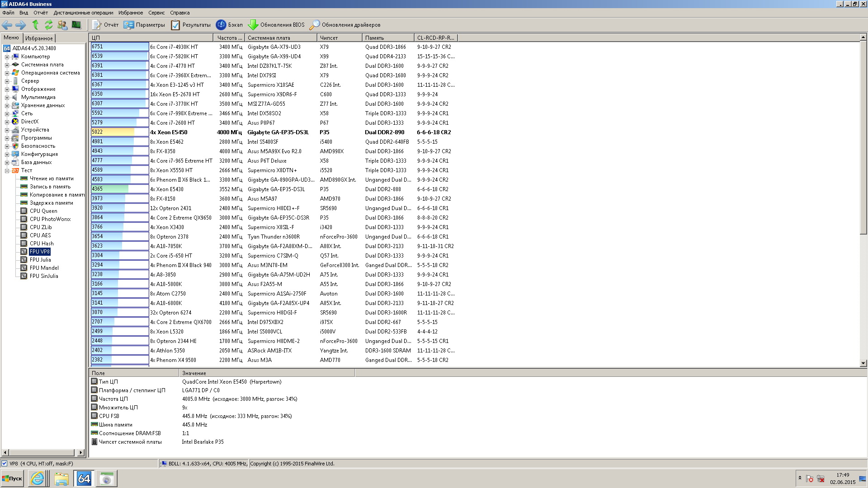This screenshot has width=868, height=488.
Task: Collapse the Тест tree node
Action: pos(7,171)
